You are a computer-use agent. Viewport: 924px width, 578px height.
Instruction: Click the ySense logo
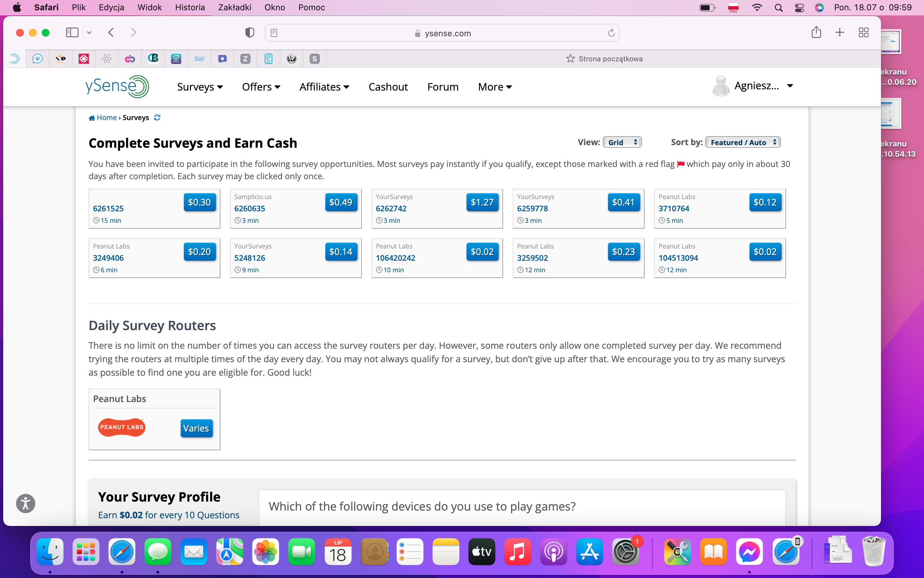(117, 86)
